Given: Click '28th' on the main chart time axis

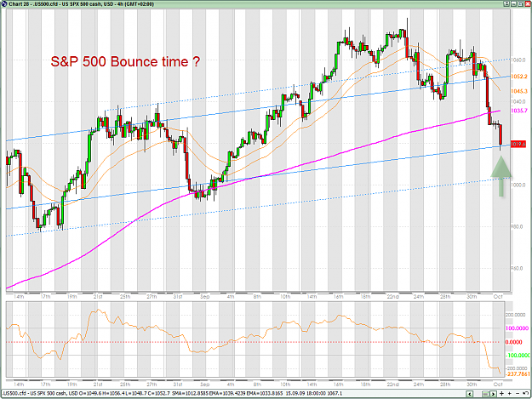Looking at the screenshot, I should click(x=445, y=297).
